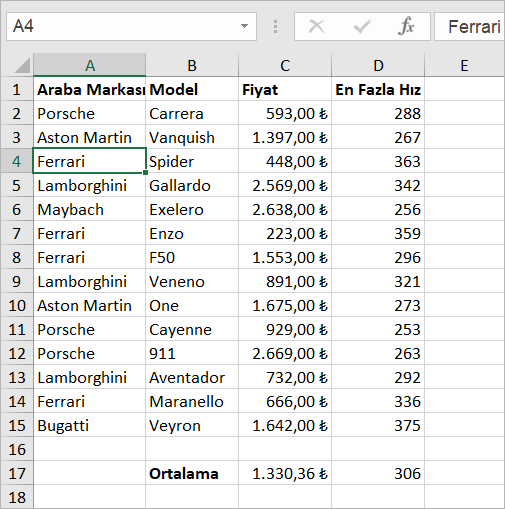Click the Araba Markası header cell
Viewport: 505px width, 509px height.
click(x=90, y=89)
